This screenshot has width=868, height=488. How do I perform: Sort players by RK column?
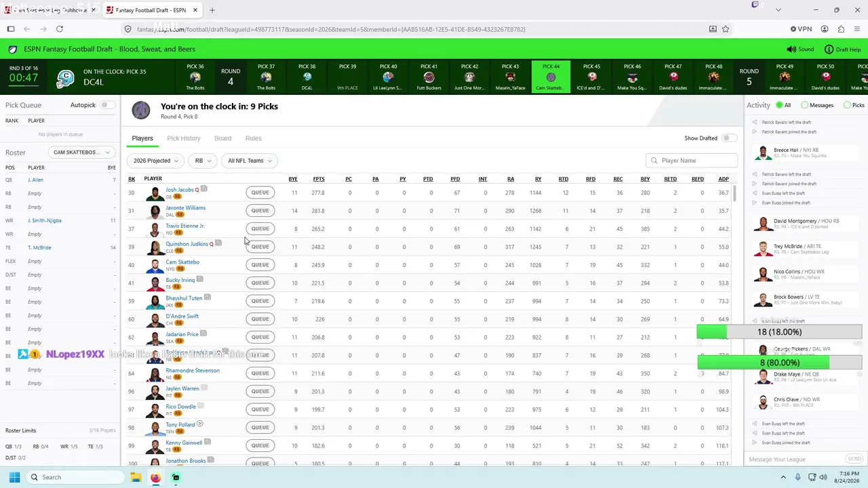tap(132, 179)
